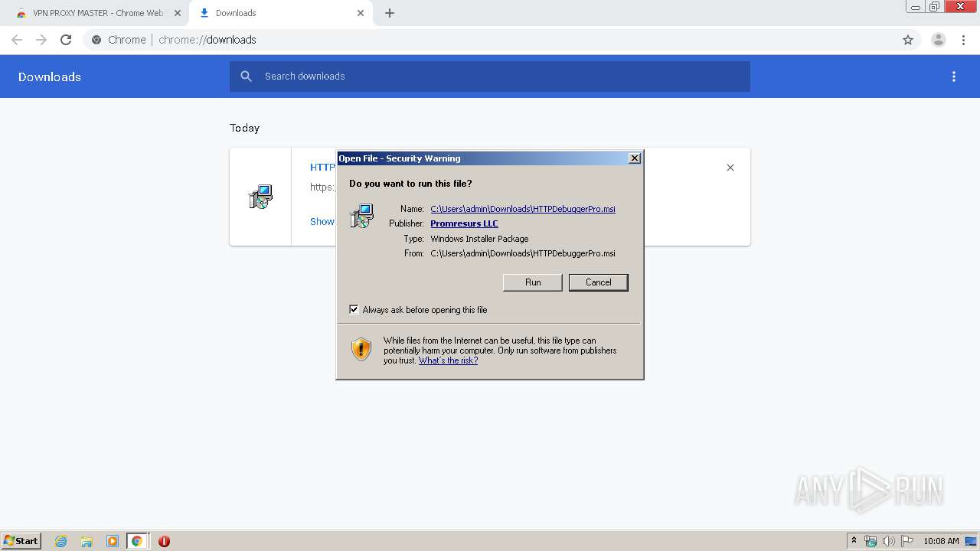Screen dimensions: 980x551
Task: Click the download item's installer file icon
Action: pyautogui.click(x=260, y=197)
